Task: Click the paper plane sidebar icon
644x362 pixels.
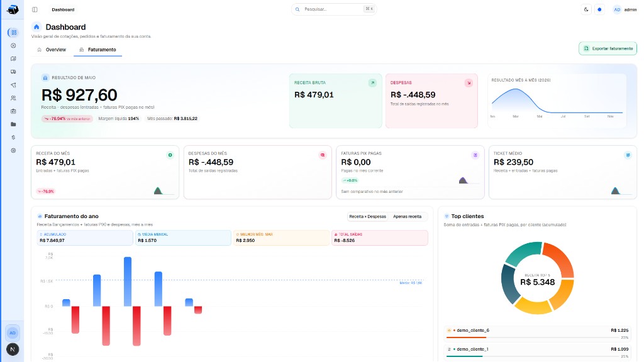Action: (13, 85)
